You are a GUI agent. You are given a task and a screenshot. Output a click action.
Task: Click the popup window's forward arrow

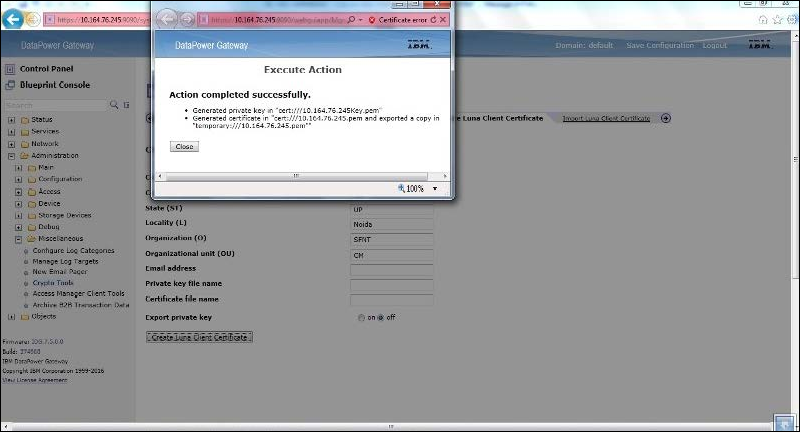click(187, 19)
